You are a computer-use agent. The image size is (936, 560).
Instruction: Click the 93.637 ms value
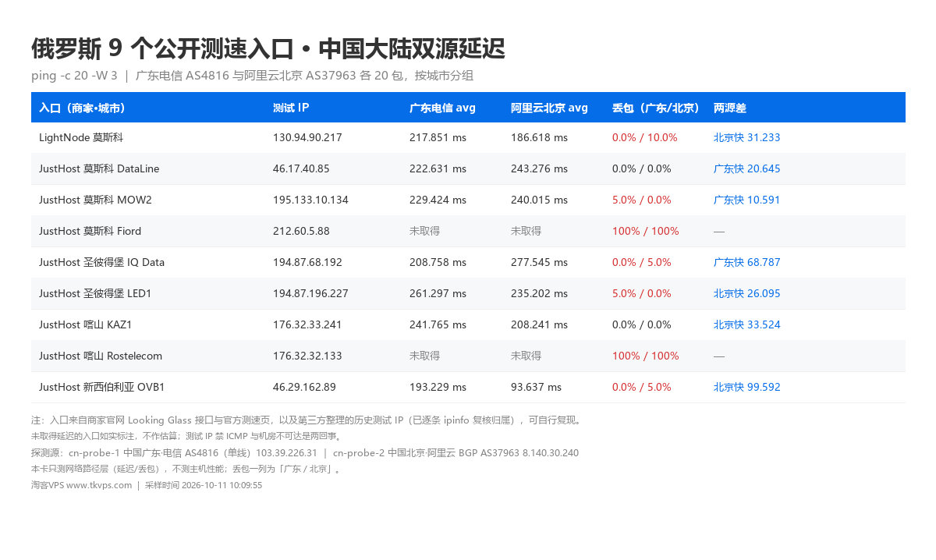point(536,387)
